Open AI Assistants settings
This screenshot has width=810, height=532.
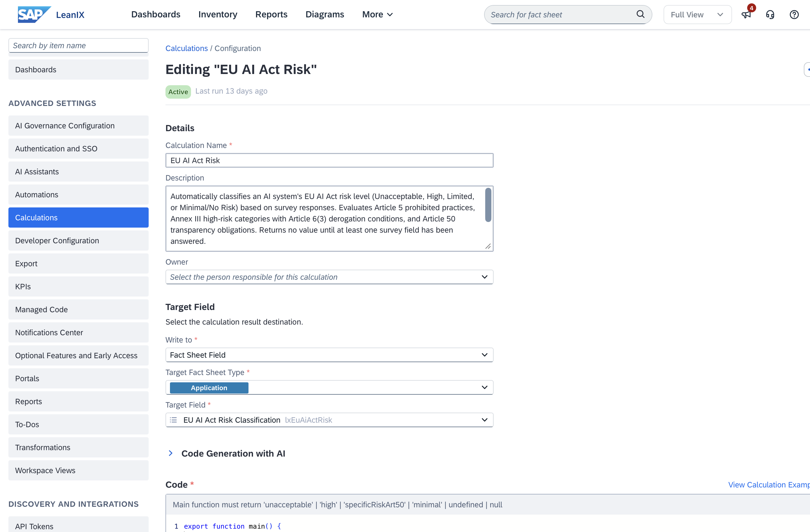point(79,172)
